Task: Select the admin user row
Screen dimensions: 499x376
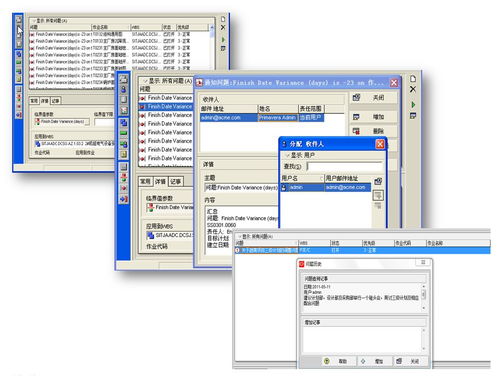Action: pos(326,187)
